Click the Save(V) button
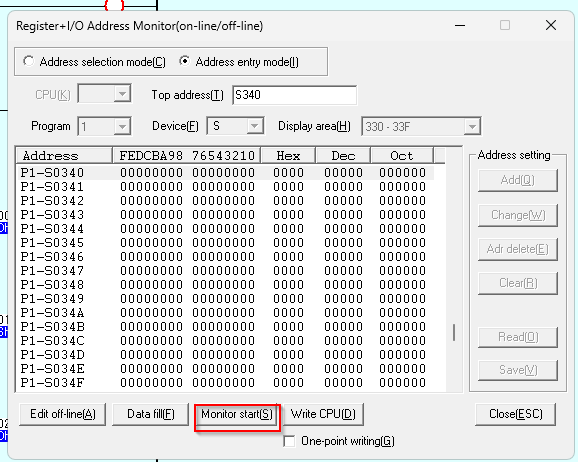The image size is (578, 462). pos(518,370)
